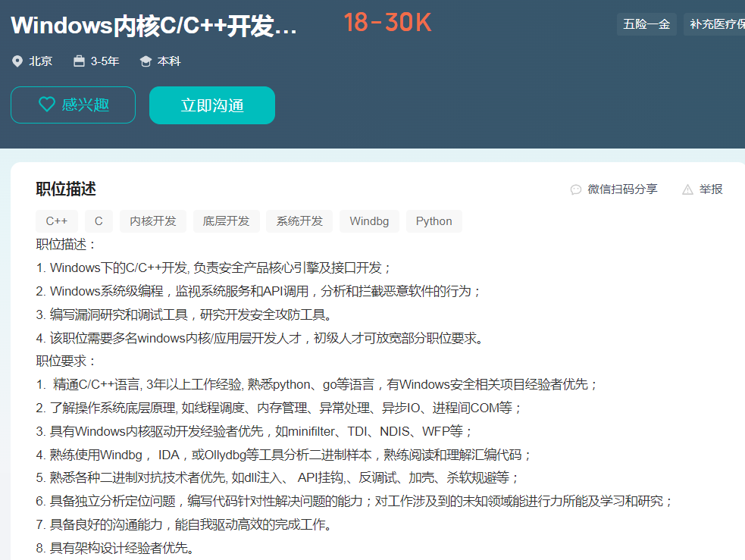
Task: Click the requirement mentioning minifilter、TDI、NDIS、WFP
Action: pos(254,431)
